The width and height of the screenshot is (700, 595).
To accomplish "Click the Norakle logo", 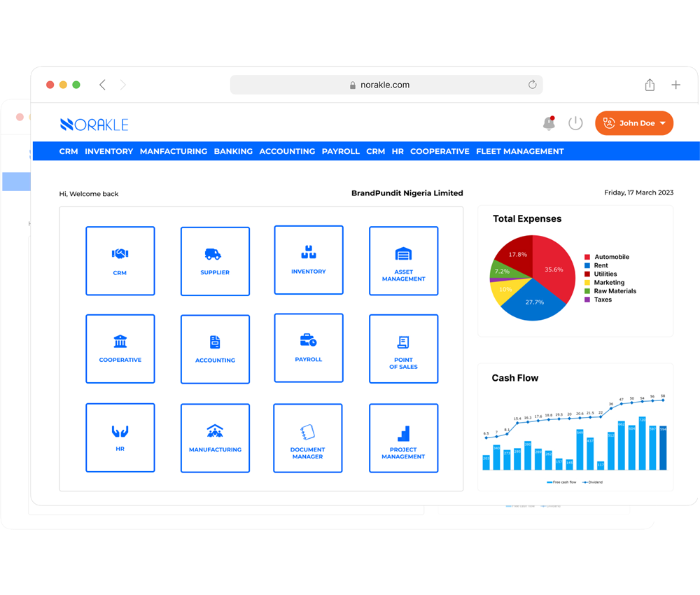I will coord(94,125).
